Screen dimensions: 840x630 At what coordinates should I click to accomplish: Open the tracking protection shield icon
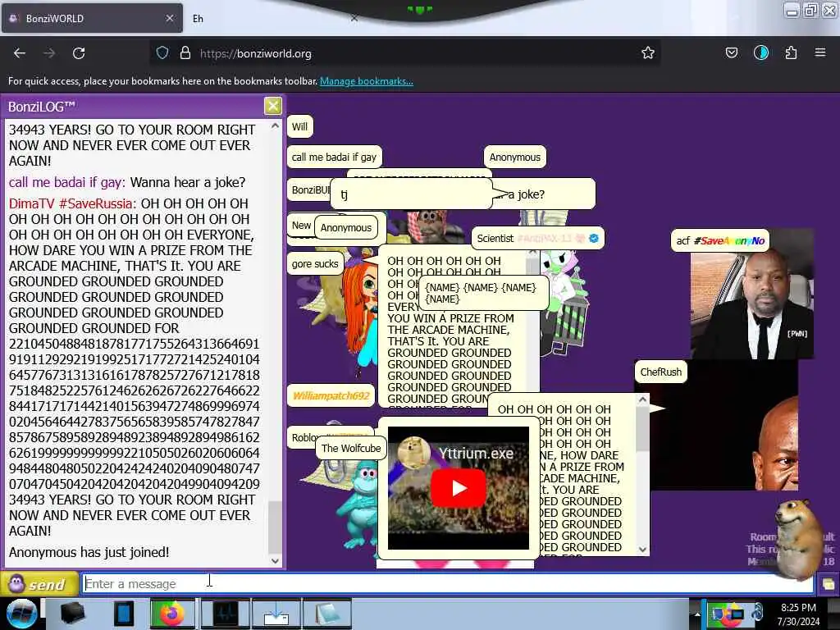(x=162, y=52)
